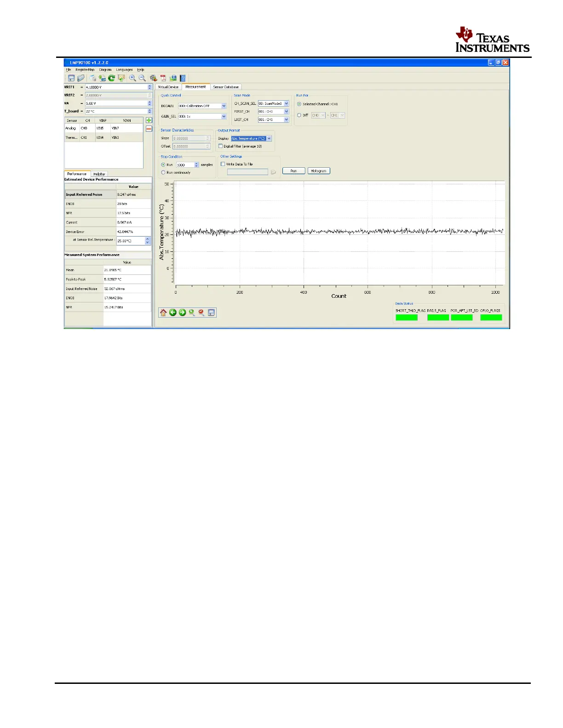Click the copy pages toolbar icon

[x=92, y=78]
